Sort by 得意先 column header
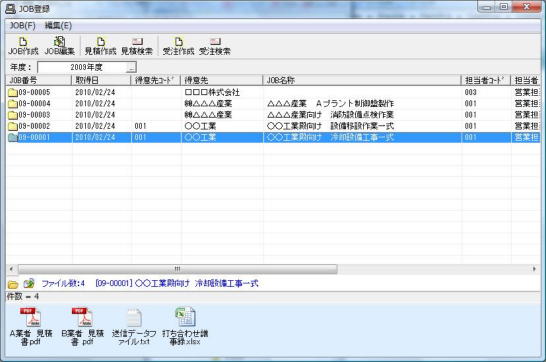This screenshot has height=362, width=546. click(221, 80)
